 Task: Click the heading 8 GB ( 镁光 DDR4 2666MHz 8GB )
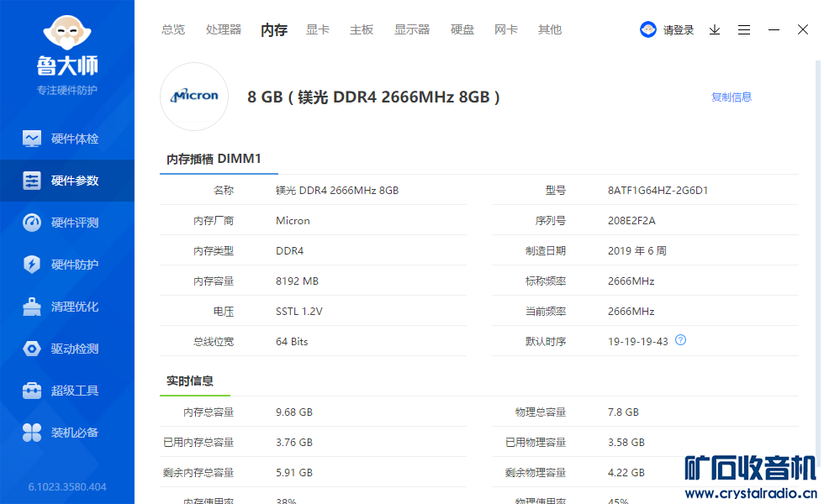click(x=373, y=97)
